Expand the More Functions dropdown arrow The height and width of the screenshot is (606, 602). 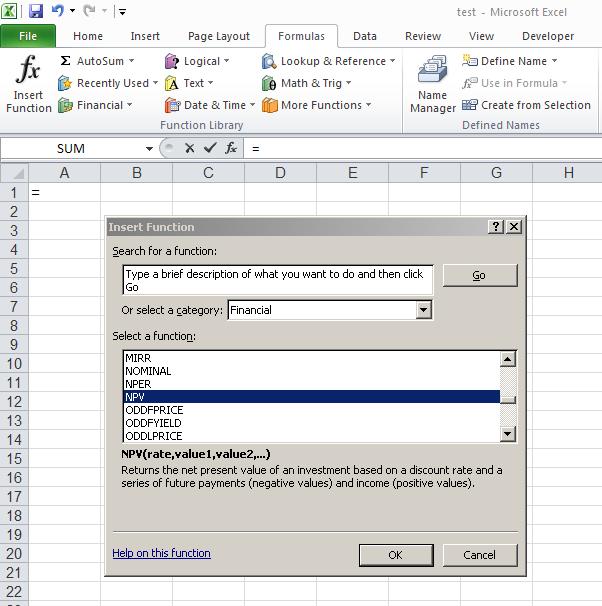point(369,105)
